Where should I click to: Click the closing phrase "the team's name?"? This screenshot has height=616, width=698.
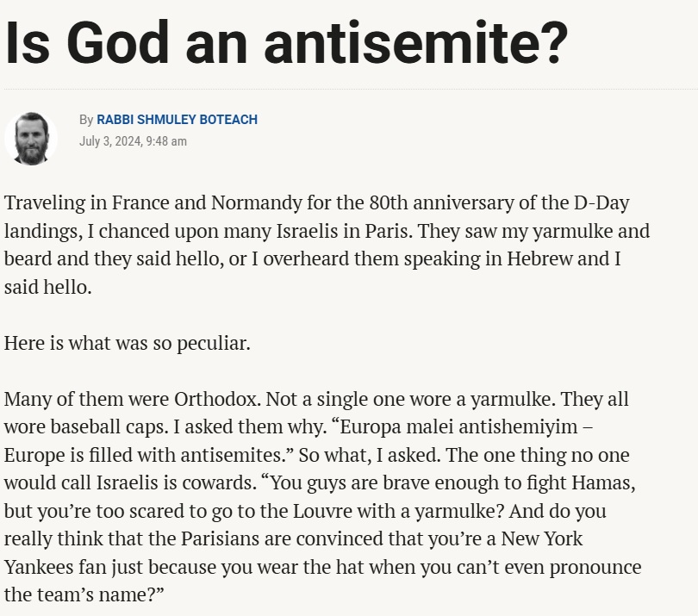click(x=84, y=594)
